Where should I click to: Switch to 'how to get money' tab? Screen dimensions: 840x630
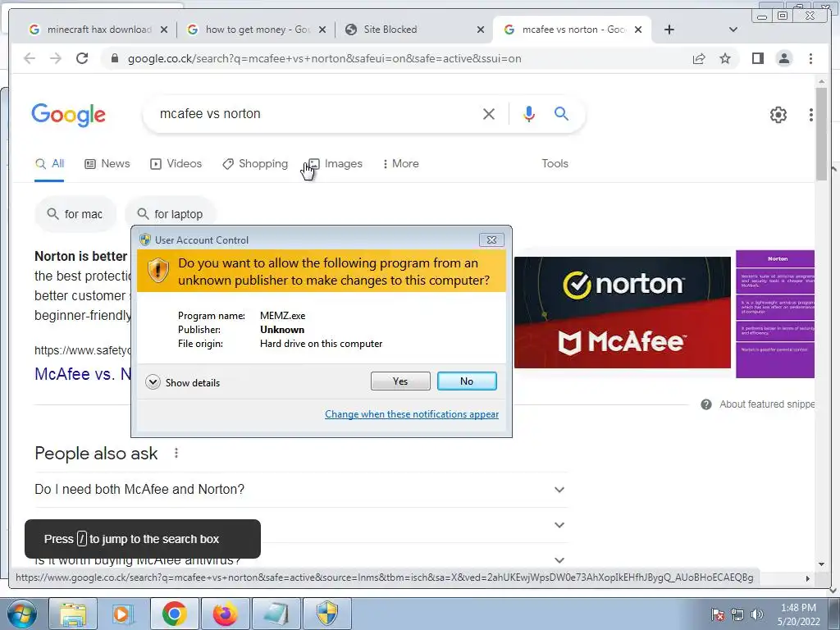tap(256, 30)
